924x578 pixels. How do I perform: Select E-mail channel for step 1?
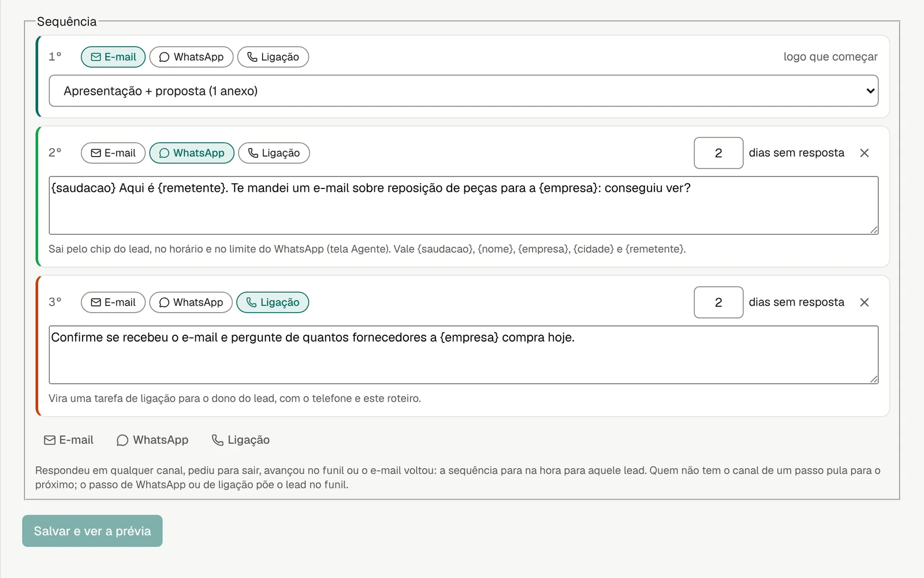pyautogui.click(x=113, y=57)
